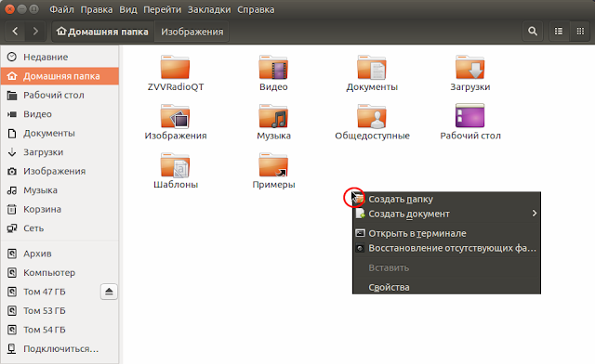Open Музыка in the sidebar
The width and height of the screenshot is (595, 364).
point(59,190)
